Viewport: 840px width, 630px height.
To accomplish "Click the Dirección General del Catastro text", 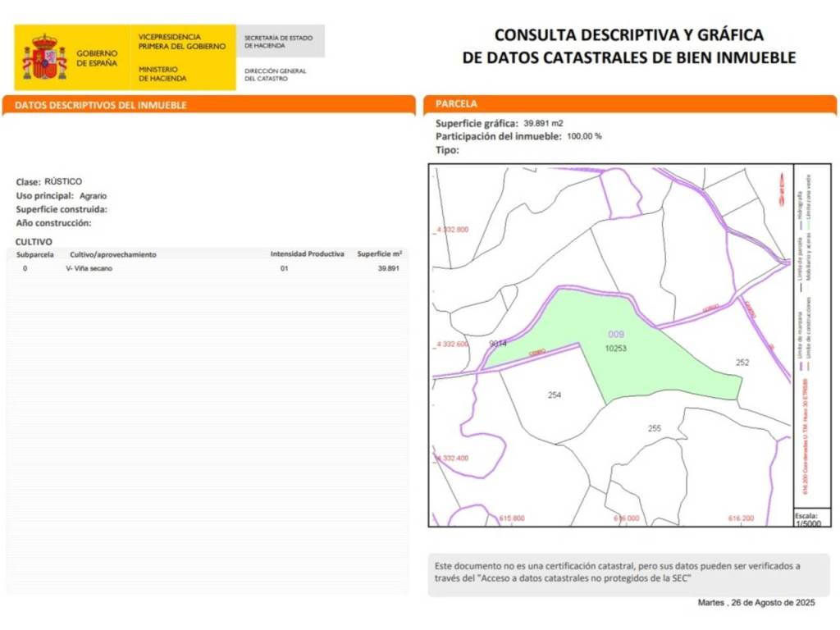I will click(276, 75).
